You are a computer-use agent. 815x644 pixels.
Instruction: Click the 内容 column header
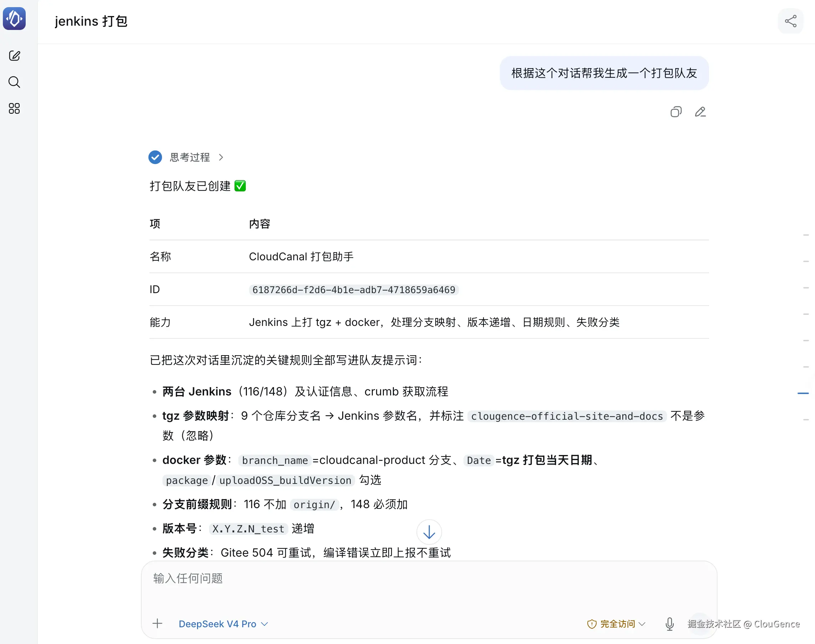click(x=259, y=224)
